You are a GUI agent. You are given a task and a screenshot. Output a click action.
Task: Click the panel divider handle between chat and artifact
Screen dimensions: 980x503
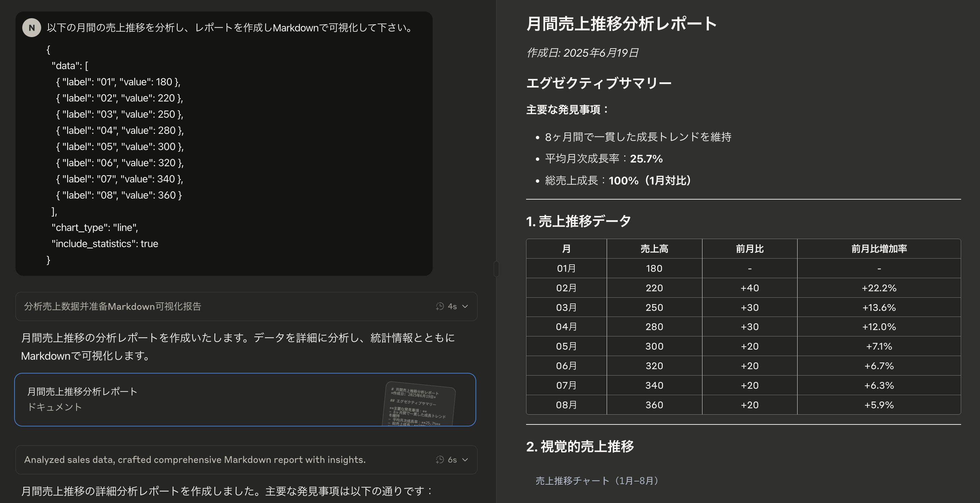(x=496, y=268)
